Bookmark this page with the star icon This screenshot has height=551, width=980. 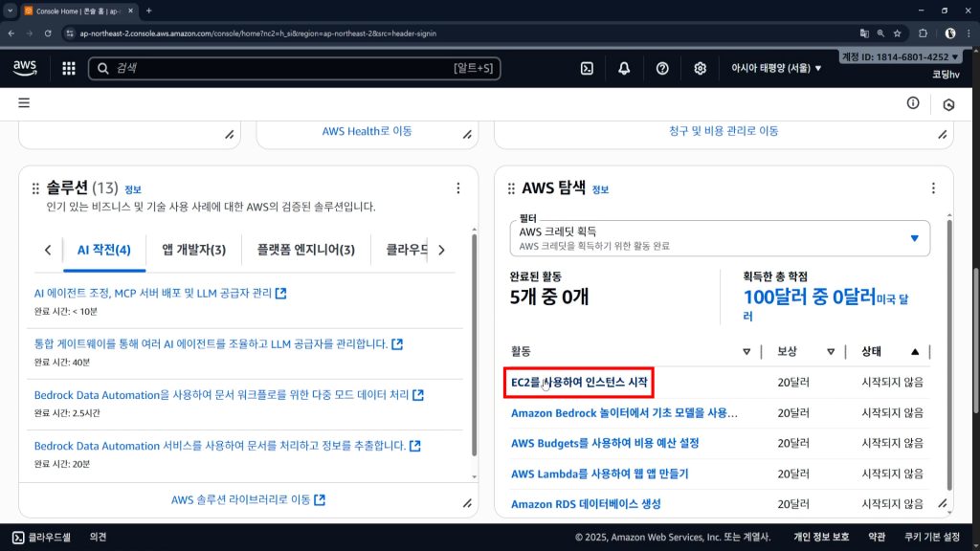tap(898, 33)
